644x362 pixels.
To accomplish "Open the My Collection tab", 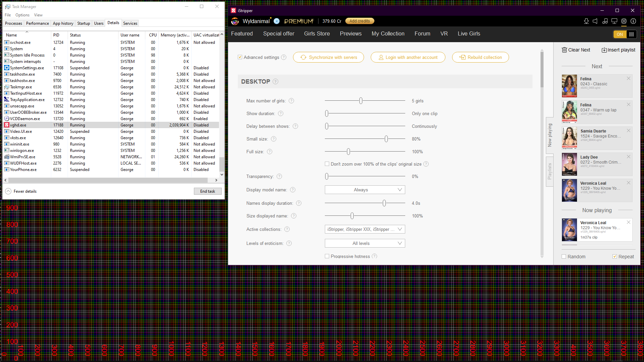I will (x=388, y=33).
